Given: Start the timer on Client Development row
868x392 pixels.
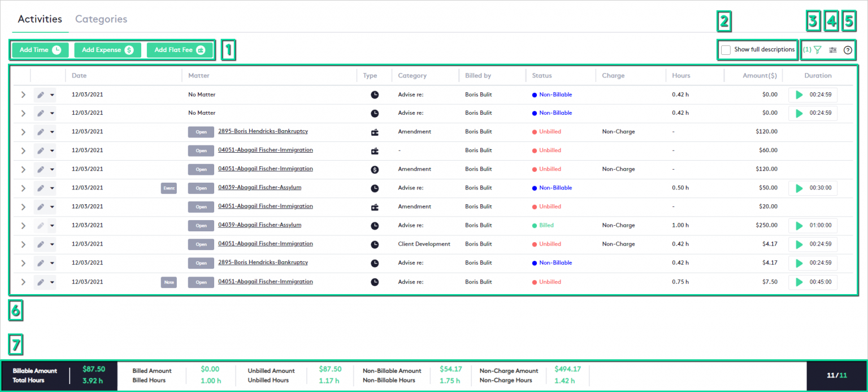Looking at the screenshot, I should (799, 244).
